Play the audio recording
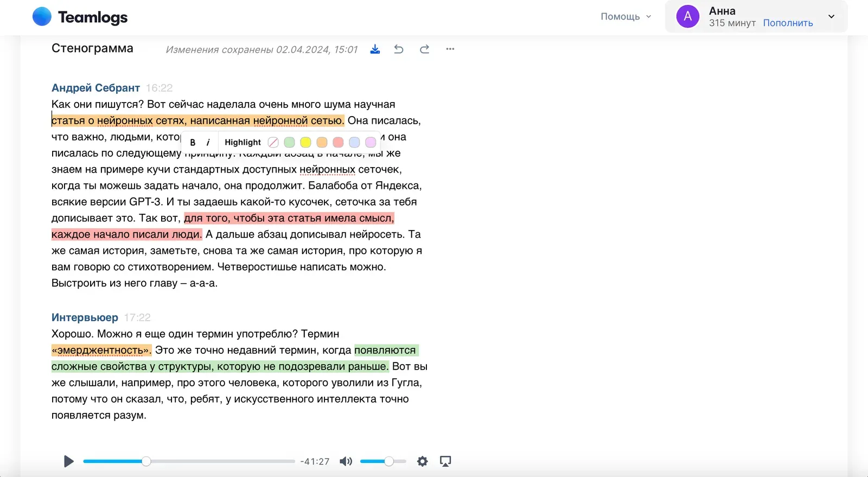The width and height of the screenshot is (868, 477). [x=69, y=461]
